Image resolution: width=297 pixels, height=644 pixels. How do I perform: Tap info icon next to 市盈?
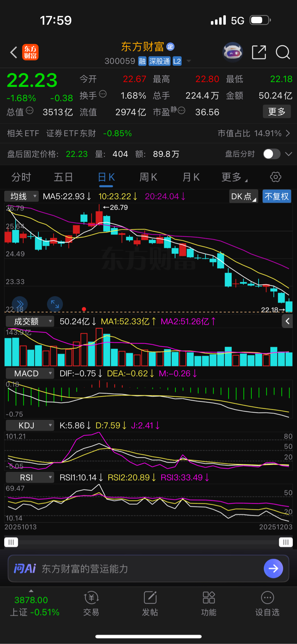point(181,111)
